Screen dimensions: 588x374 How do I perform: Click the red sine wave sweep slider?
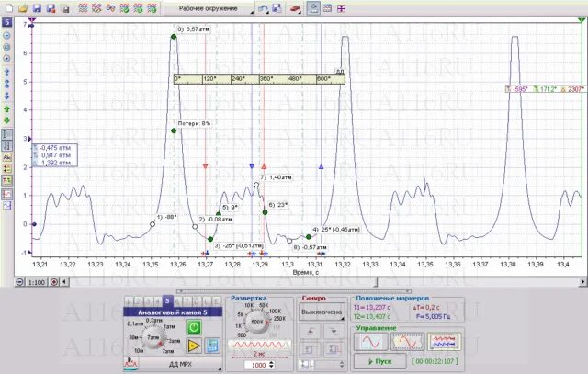259,345
